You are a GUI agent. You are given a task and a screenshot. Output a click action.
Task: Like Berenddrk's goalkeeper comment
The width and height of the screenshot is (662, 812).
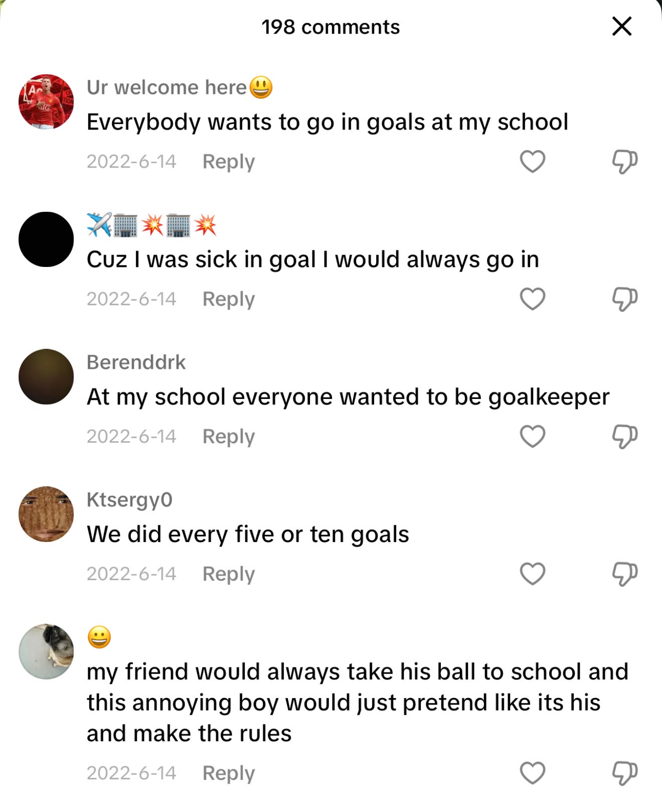point(533,436)
